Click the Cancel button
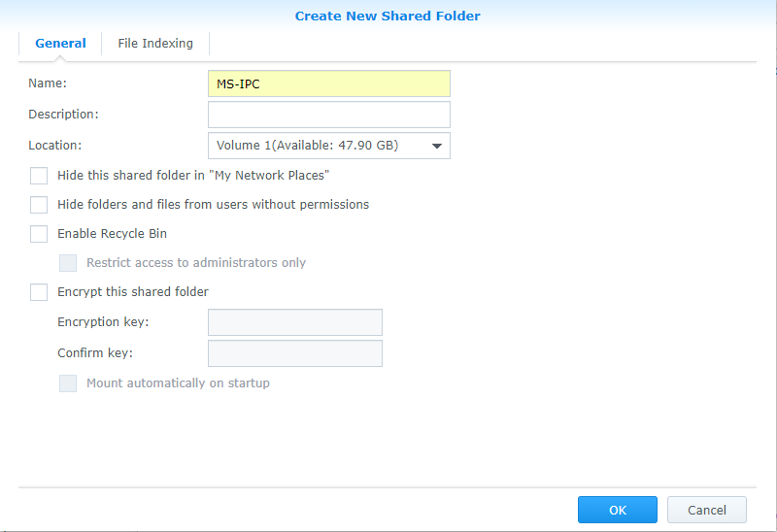Image resolution: width=777 pixels, height=532 pixels. 707,510
